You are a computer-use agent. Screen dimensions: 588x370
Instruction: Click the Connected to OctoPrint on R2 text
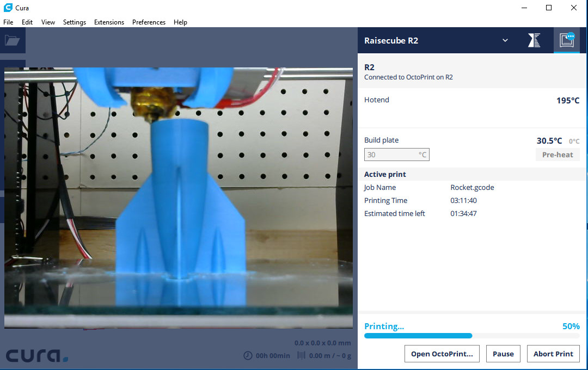[x=408, y=77]
